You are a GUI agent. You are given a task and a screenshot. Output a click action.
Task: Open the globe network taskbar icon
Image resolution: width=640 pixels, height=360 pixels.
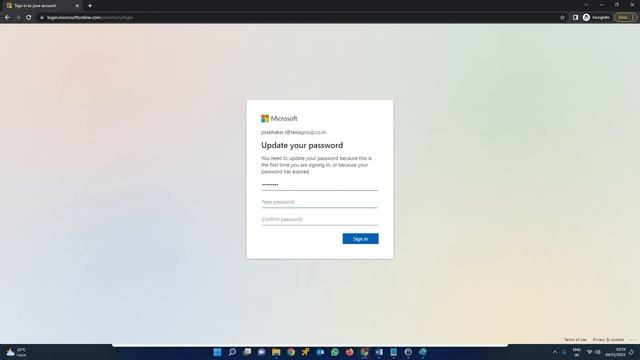coord(423,352)
